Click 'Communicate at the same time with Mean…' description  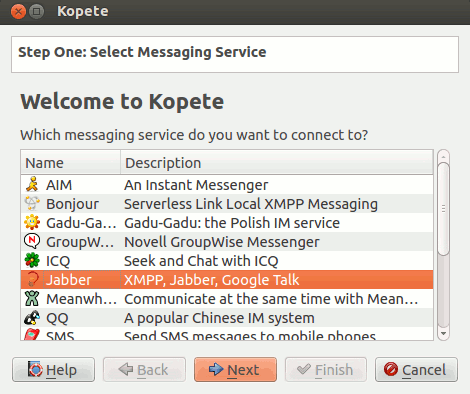pyautogui.click(x=271, y=299)
